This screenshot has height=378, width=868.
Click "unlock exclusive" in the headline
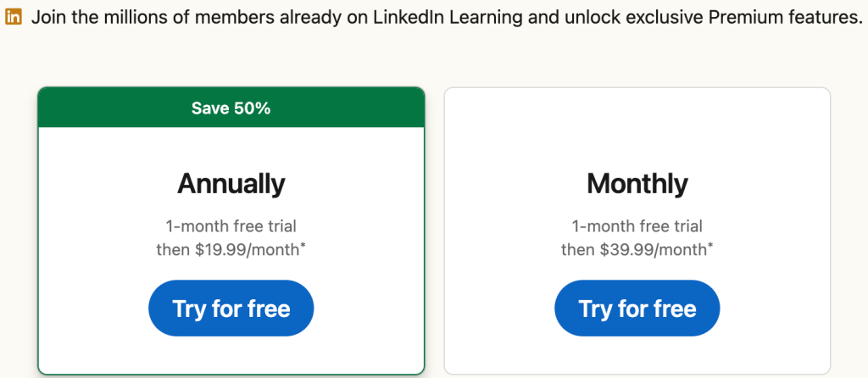636,18
